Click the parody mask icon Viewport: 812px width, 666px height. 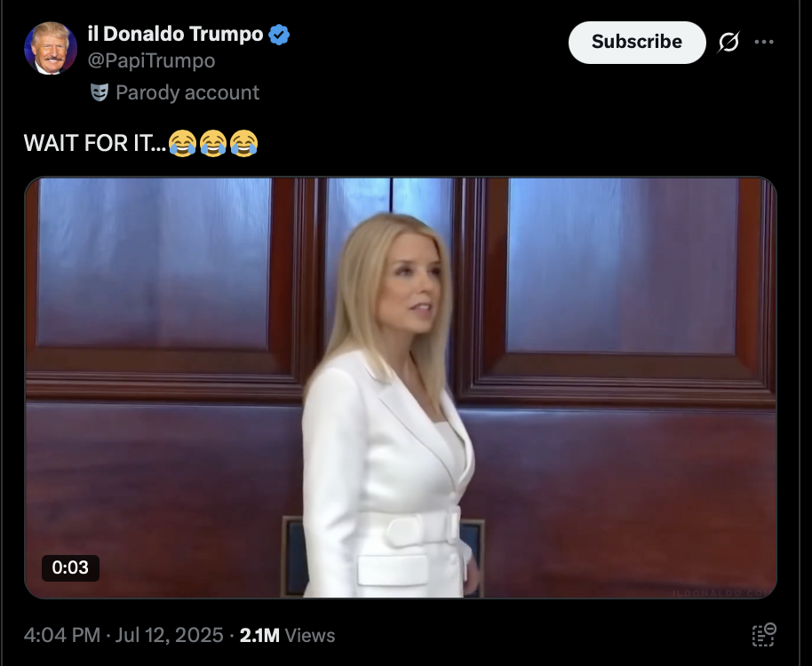coord(100,92)
